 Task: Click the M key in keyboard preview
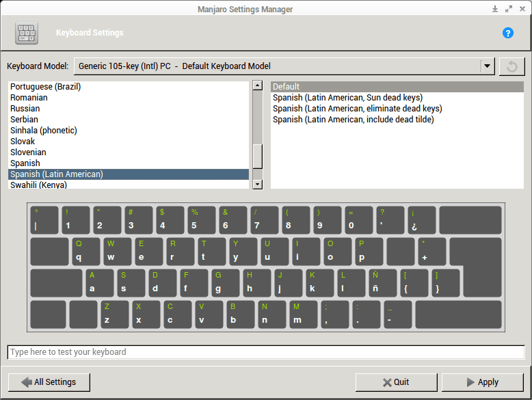(304, 315)
